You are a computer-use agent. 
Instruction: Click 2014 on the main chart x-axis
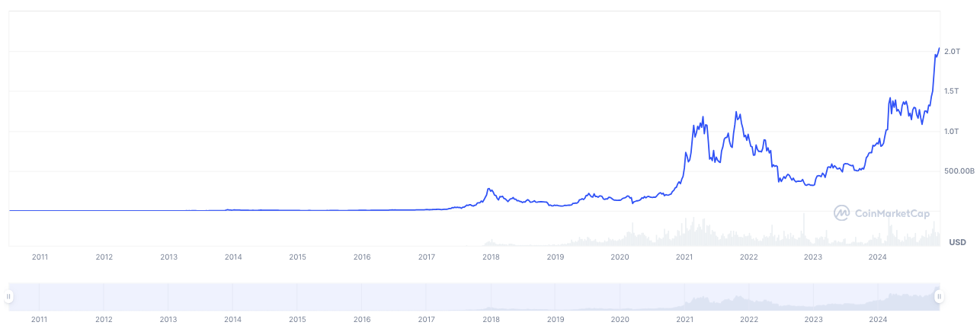[233, 257]
